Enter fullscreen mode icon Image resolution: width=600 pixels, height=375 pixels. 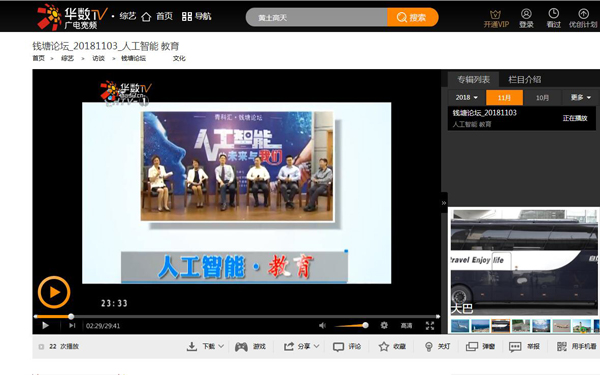tap(430, 326)
